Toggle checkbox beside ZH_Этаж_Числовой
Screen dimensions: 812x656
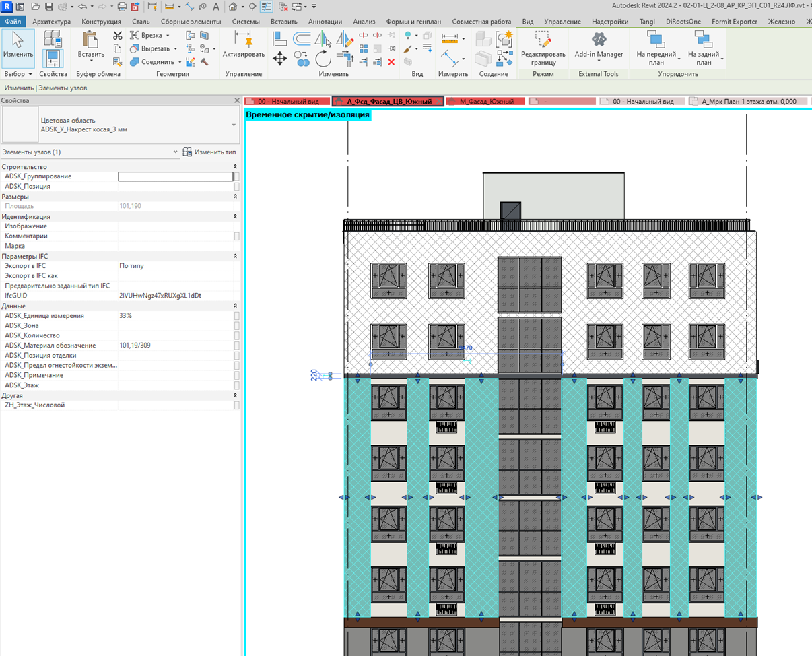[237, 405]
